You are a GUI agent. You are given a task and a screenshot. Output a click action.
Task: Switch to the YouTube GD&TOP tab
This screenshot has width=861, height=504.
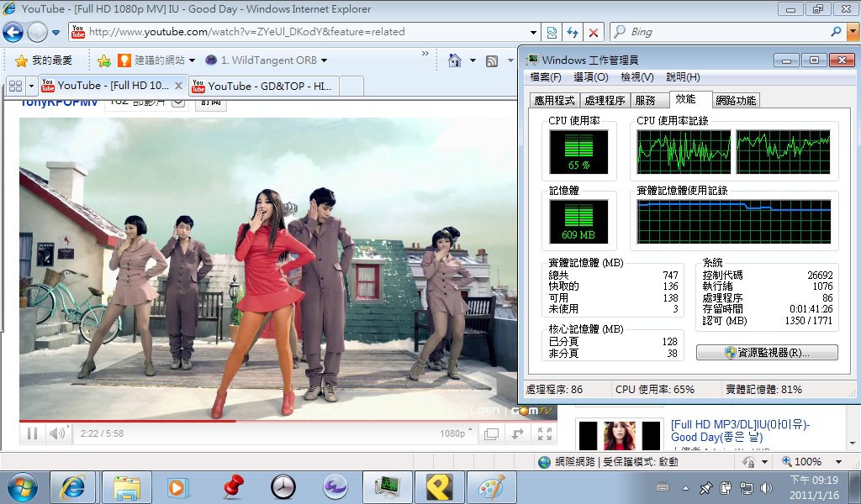pyautogui.click(x=263, y=87)
